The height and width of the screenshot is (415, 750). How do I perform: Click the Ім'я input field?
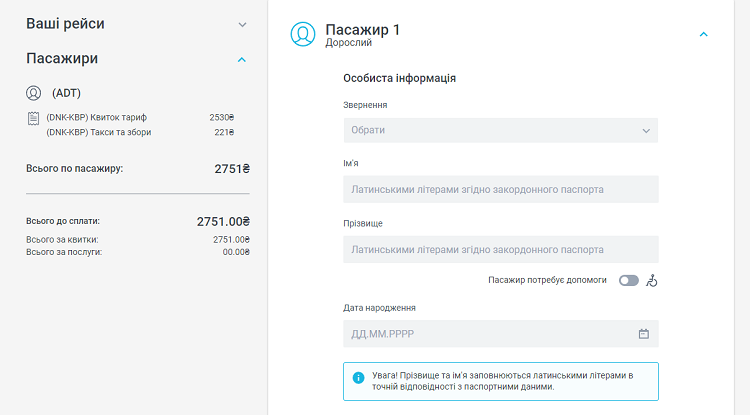point(500,189)
